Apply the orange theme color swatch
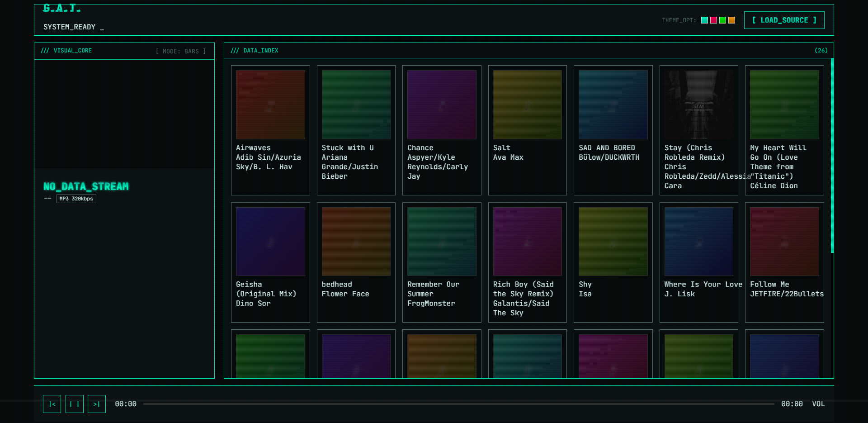 pos(731,20)
